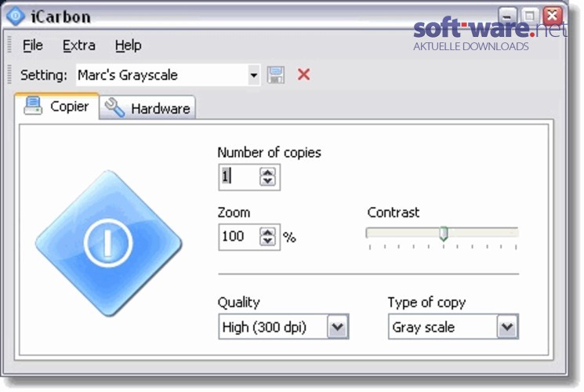The image size is (584, 392).
Task: Open the Type of copy dropdown
Action: click(x=453, y=327)
